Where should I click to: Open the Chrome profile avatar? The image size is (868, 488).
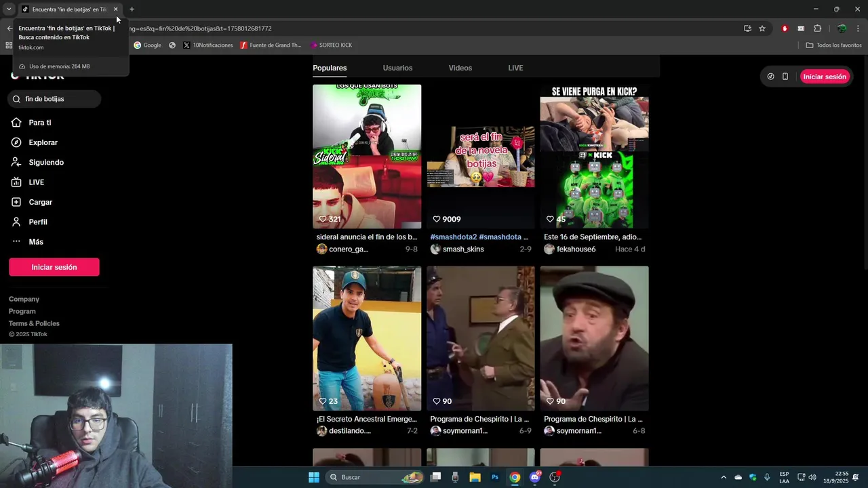click(x=842, y=28)
